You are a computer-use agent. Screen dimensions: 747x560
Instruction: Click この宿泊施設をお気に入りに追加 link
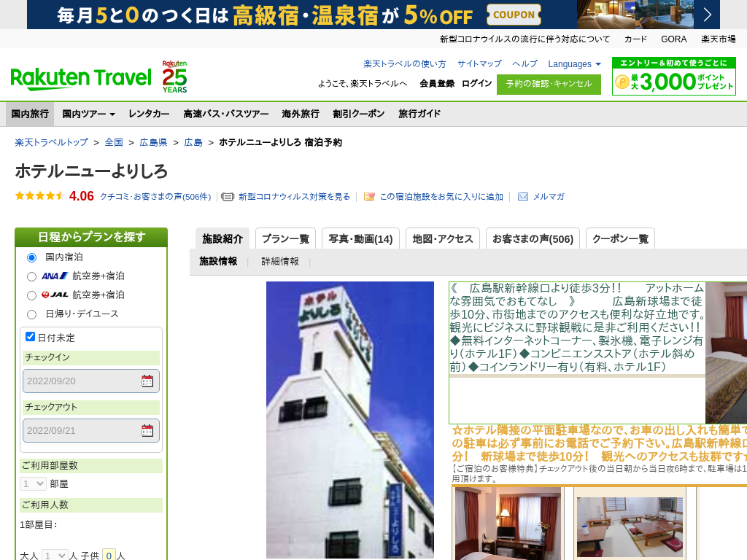[x=441, y=197]
